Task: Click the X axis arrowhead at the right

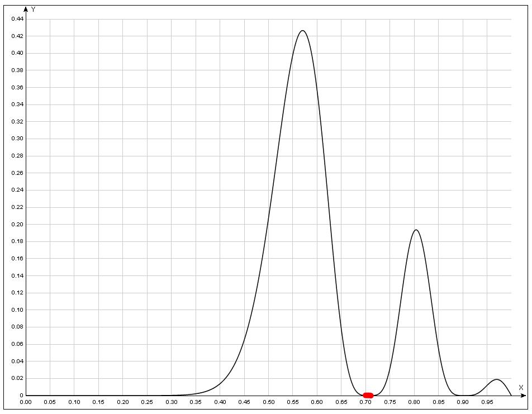Action: (523, 396)
